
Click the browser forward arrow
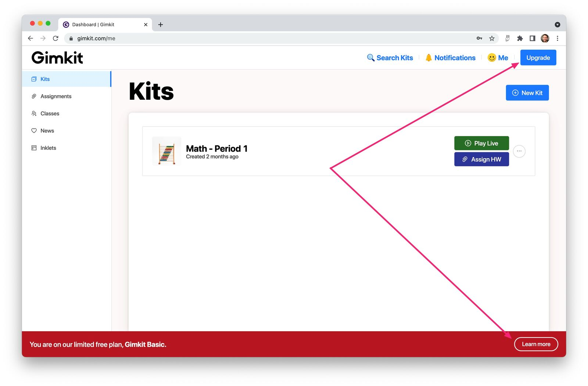pos(43,38)
